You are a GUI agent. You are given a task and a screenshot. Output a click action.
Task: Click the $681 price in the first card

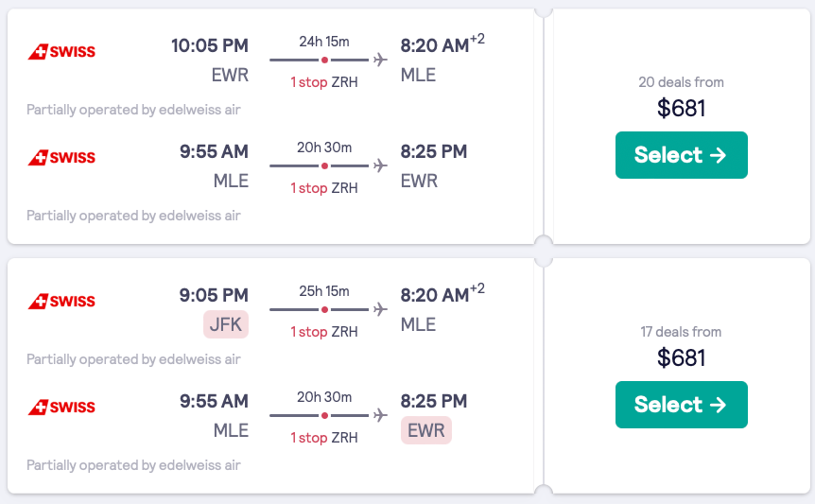coord(681,109)
